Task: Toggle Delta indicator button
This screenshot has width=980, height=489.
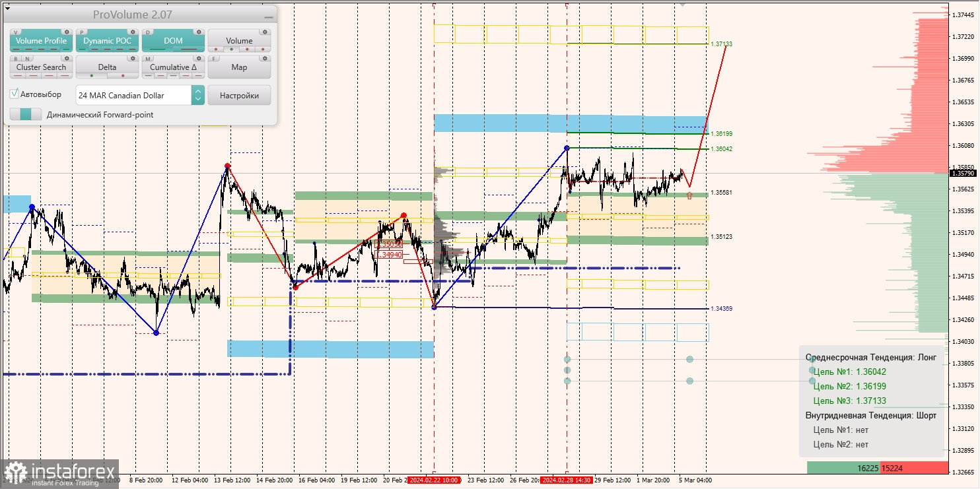Action: [108, 67]
